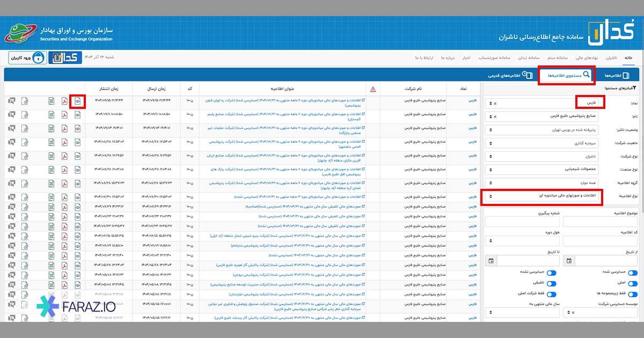Open the comments icon in the third row

click(x=11, y=129)
